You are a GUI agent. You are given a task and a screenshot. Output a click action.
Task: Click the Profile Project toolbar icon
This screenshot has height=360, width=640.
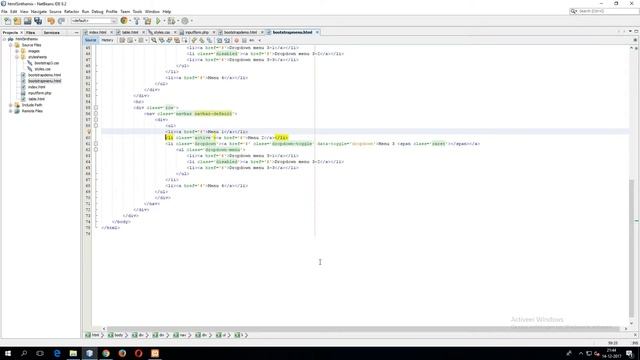click(185, 21)
